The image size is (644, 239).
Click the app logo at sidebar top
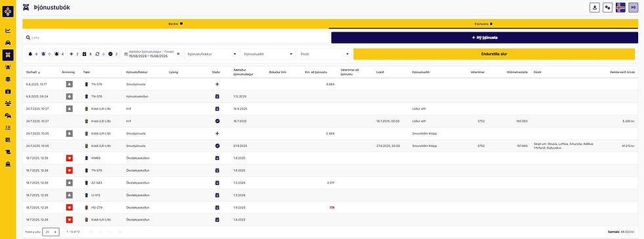pos(8,11)
